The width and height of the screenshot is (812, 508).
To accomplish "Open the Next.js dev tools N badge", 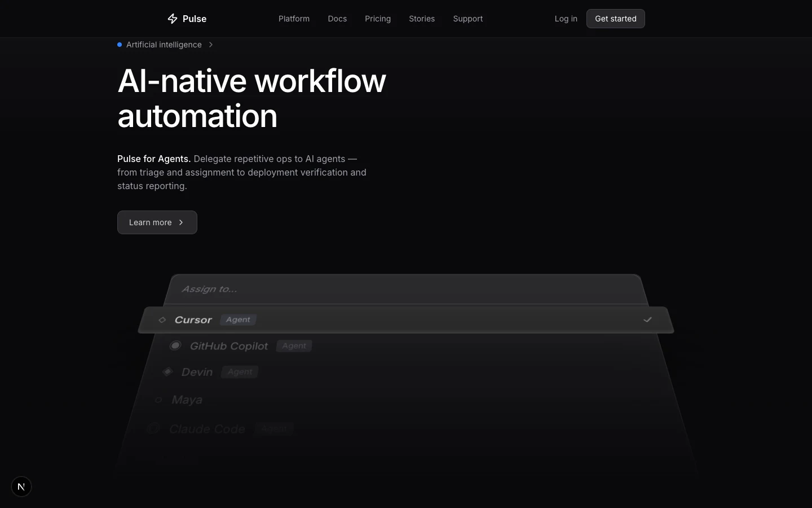I will [21, 487].
